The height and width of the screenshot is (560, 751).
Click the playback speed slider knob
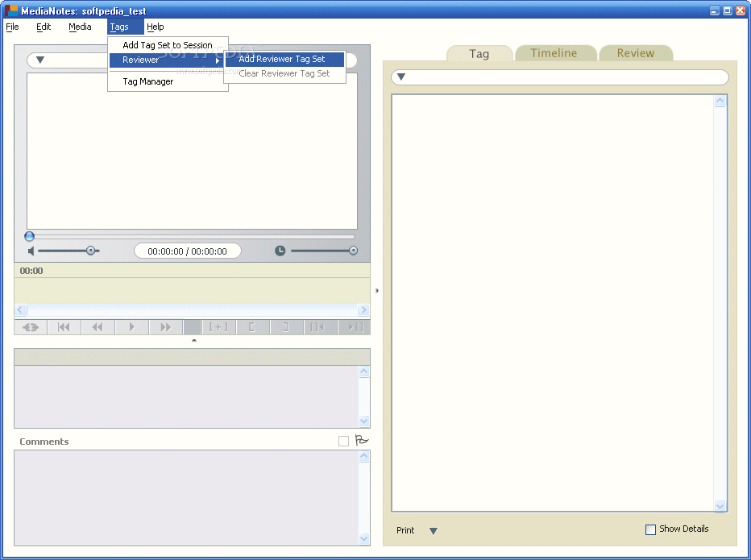coord(353,251)
